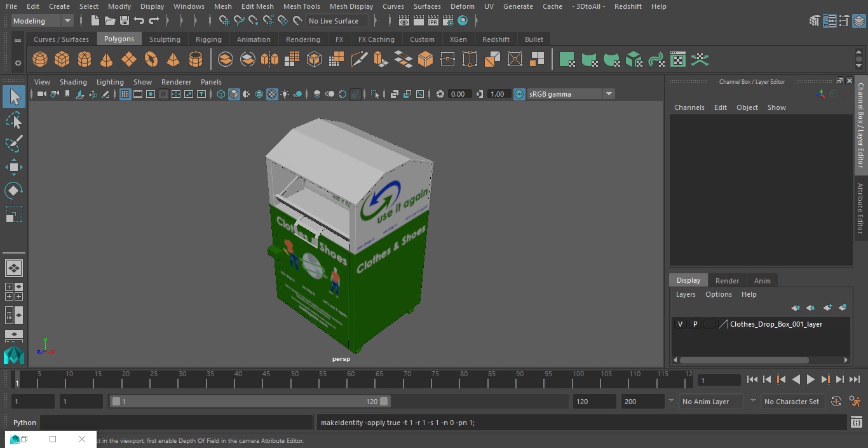Open the No Character Set dropdown

792,402
